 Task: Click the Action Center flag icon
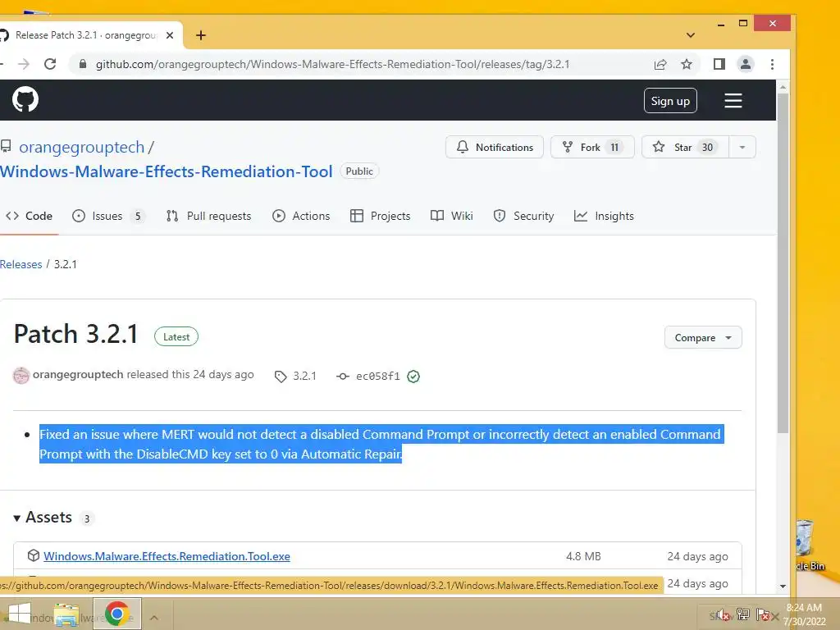(x=763, y=614)
